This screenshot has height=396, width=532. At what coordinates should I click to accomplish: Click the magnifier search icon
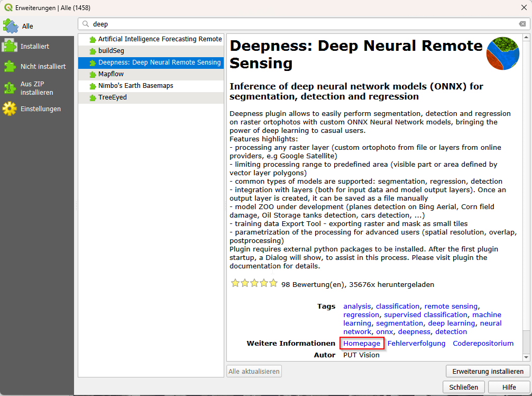[86, 24]
